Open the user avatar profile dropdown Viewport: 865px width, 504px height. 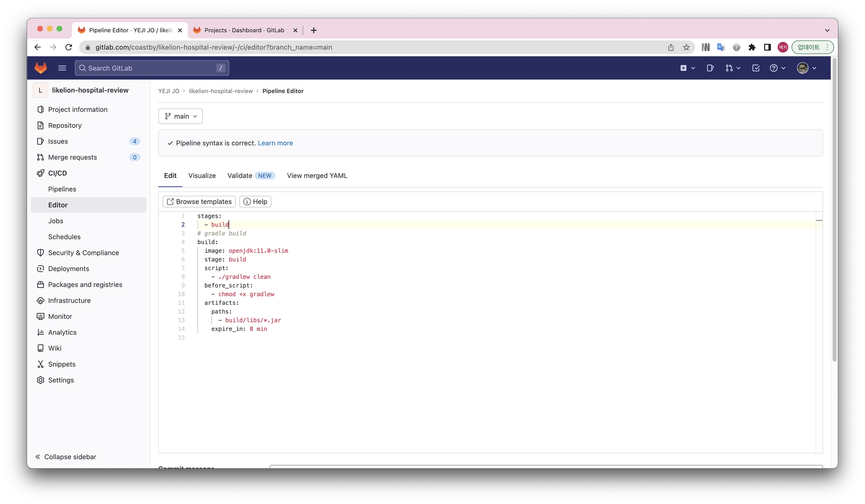pos(806,68)
